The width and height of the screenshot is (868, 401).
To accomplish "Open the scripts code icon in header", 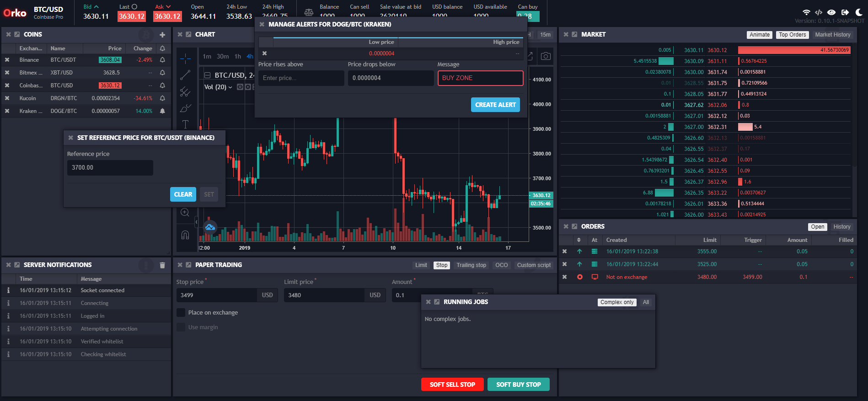I will pos(819,12).
